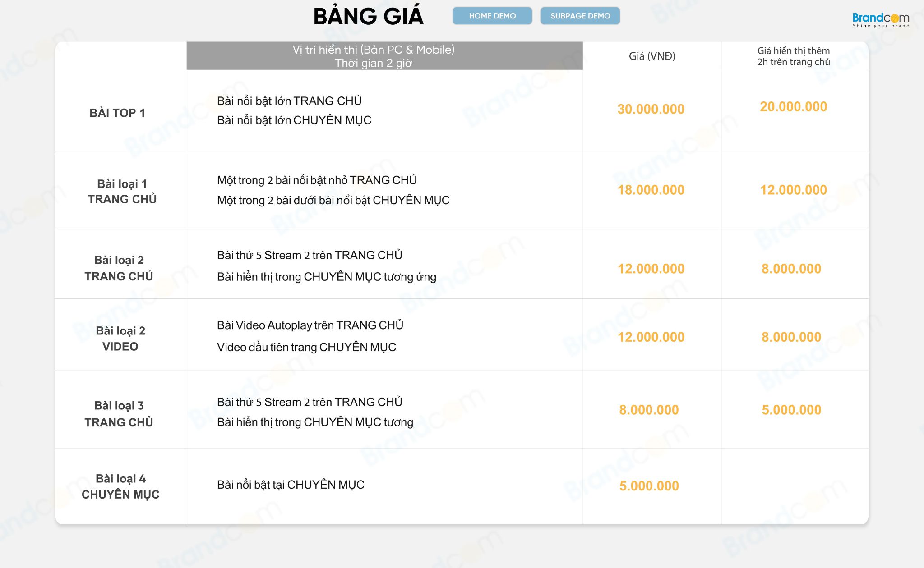Select the Bài loại 2 VIDEO label
Image resolution: width=924 pixels, height=568 pixels.
[120, 339]
